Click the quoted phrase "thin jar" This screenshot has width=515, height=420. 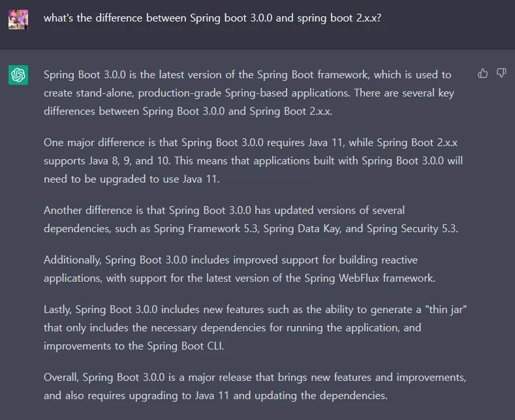tap(448, 309)
